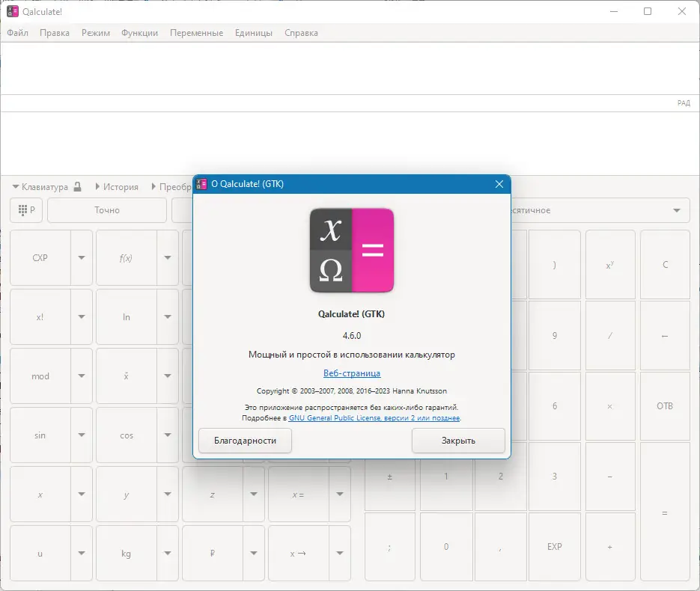700x591 pixels.
Task: Open the x = dropdown arrow
Action: point(340,494)
